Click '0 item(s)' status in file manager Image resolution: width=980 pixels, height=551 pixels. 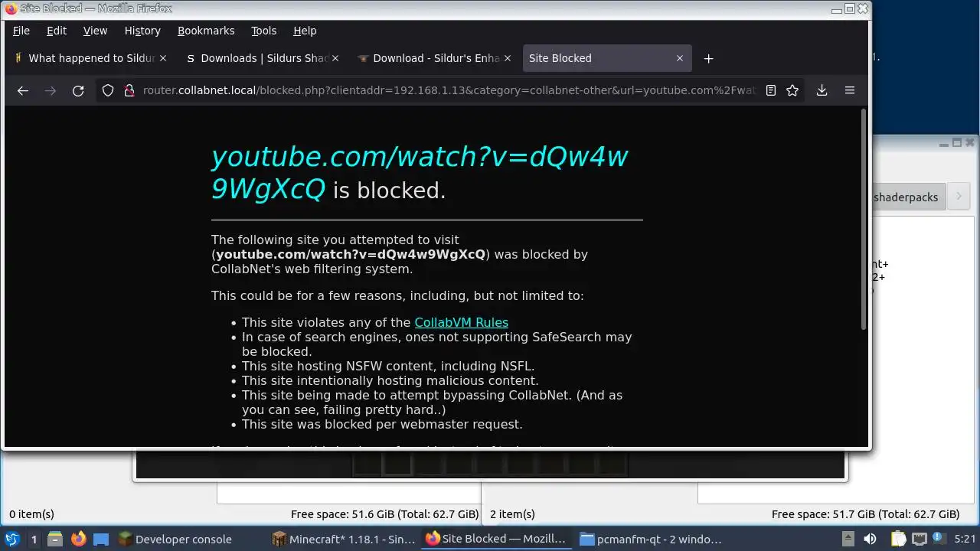[31, 514]
